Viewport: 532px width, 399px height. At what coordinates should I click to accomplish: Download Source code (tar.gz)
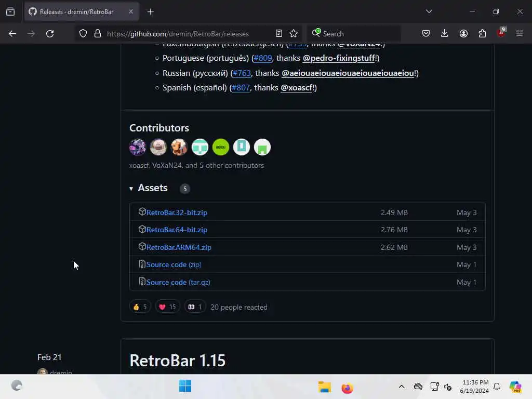point(179,282)
